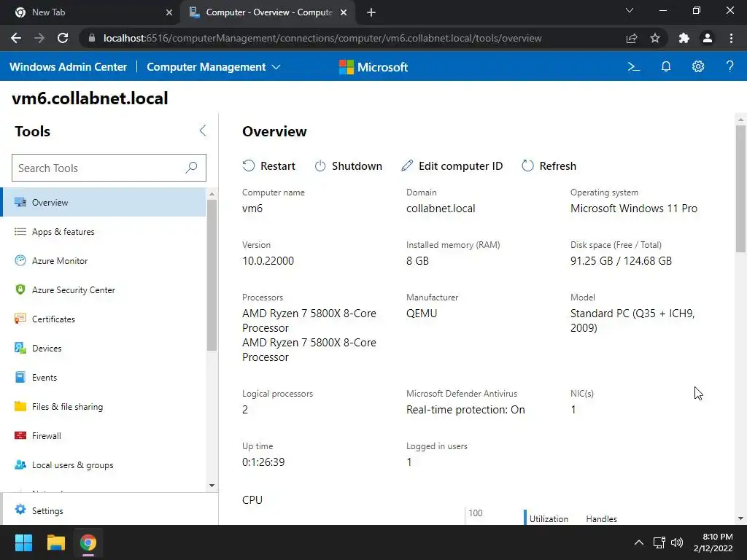The height and width of the screenshot is (560, 747).
Task: Select Overview in the tools list
Action: click(x=104, y=203)
